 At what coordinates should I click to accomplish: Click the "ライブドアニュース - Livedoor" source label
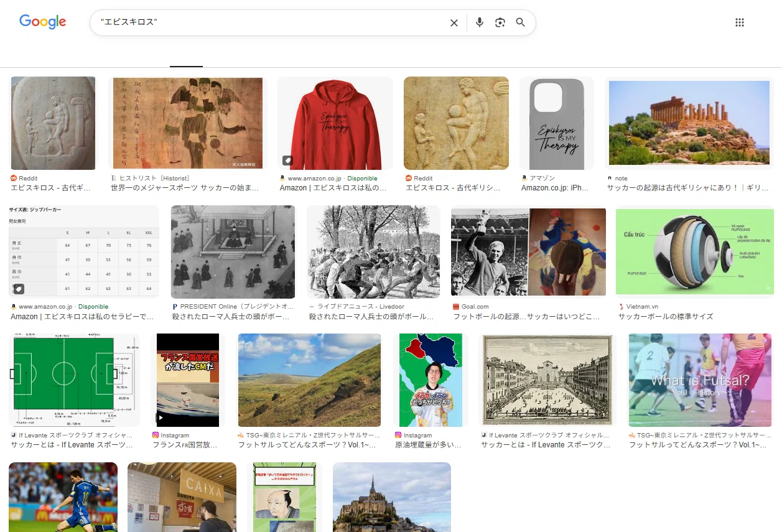pos(360,307)
